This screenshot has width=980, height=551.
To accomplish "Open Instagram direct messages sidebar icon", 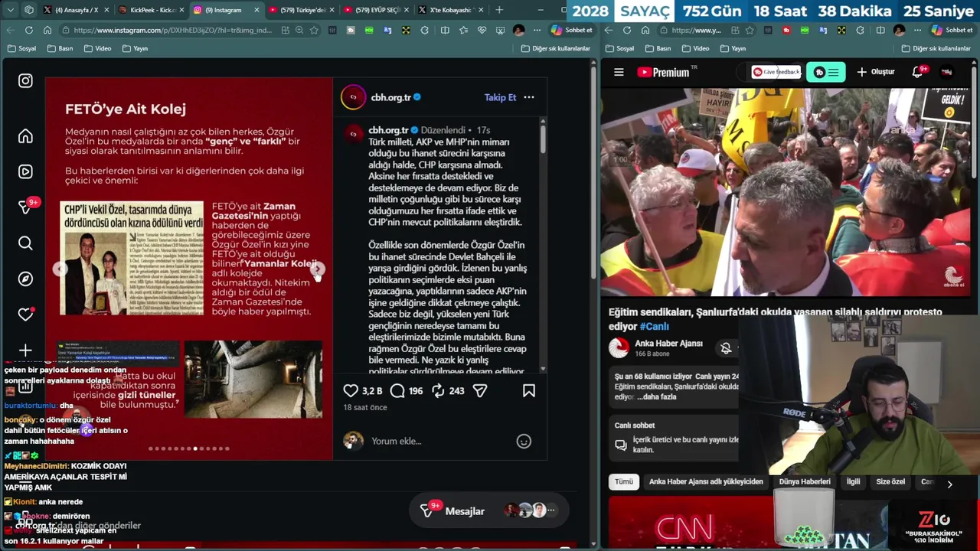I will (x=25, y=207).
